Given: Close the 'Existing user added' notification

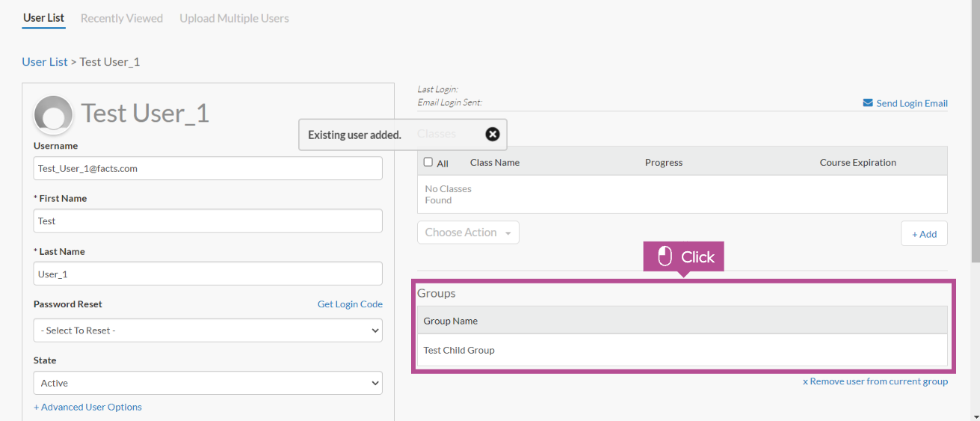Looking at the screenshot, I should coord(493,135).
